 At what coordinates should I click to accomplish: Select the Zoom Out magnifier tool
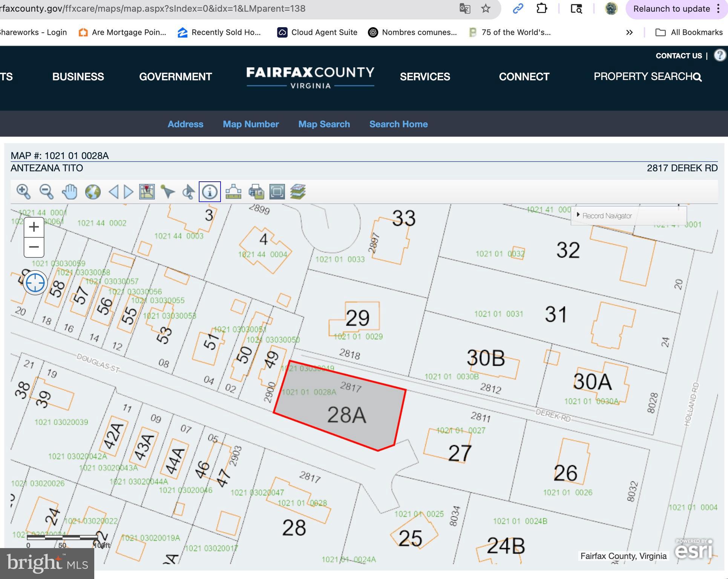(46, 192)
